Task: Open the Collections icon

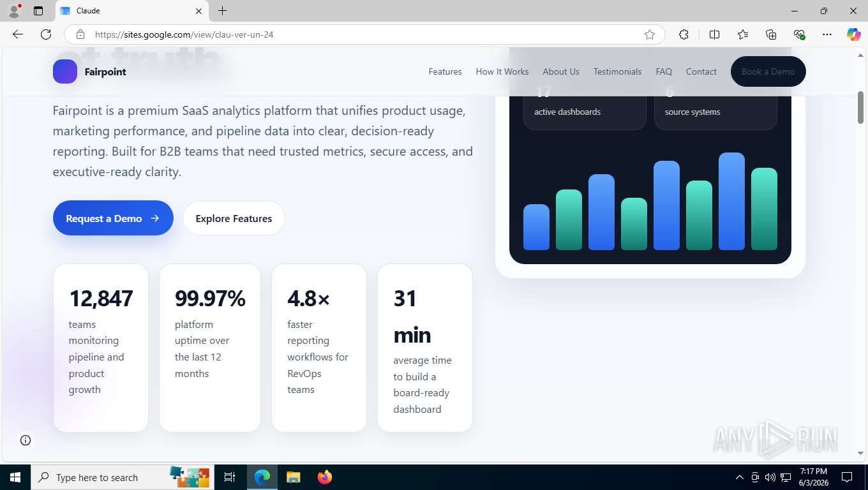Action: tap(771, 34)
